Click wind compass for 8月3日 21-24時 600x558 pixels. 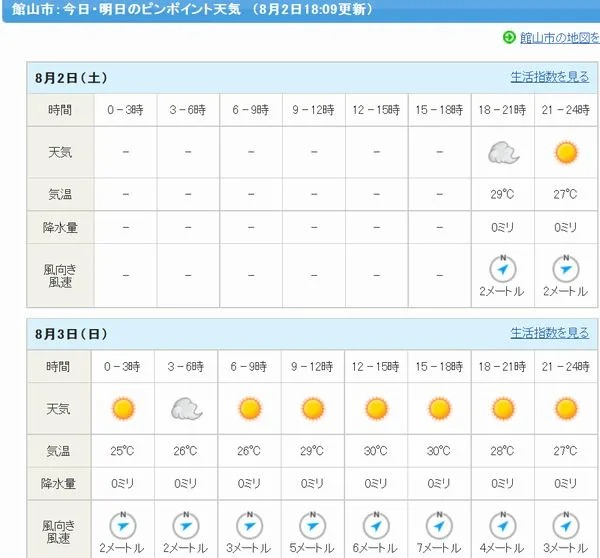click(x=566, y=525)
